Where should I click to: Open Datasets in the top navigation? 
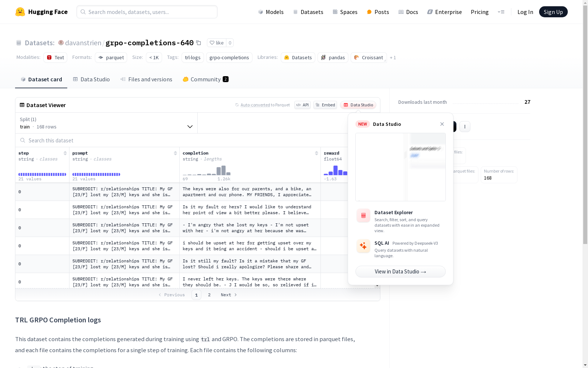coord(308,12)
